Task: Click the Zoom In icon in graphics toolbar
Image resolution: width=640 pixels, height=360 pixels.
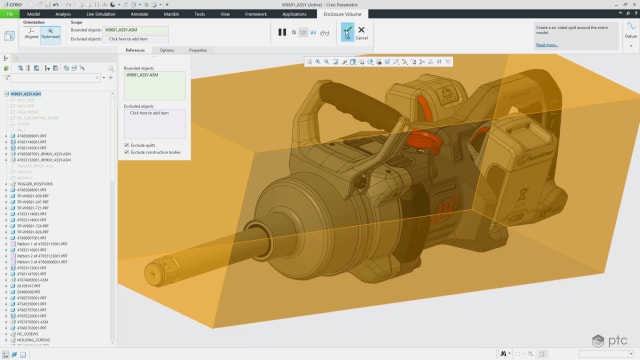Action: [x=318, y=62]
